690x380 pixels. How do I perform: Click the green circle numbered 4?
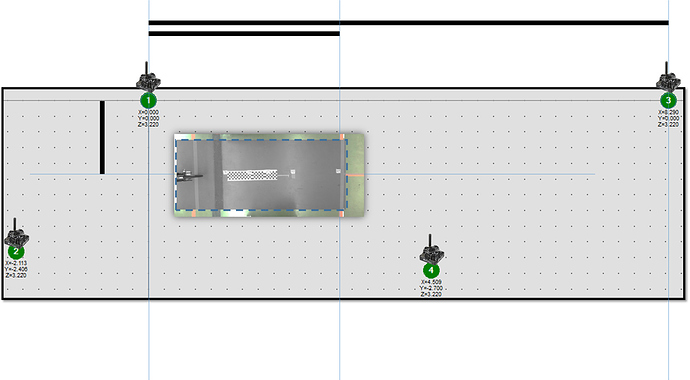(x=431, y=270)
